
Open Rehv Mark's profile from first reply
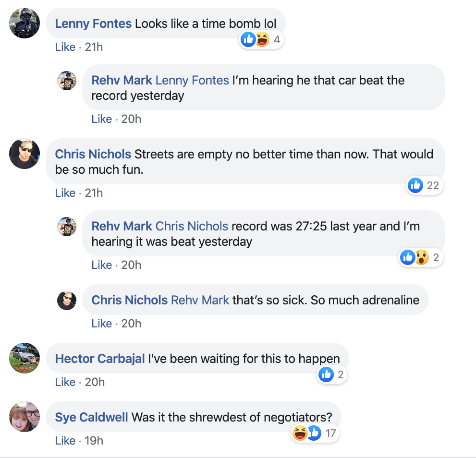(122, 80)
